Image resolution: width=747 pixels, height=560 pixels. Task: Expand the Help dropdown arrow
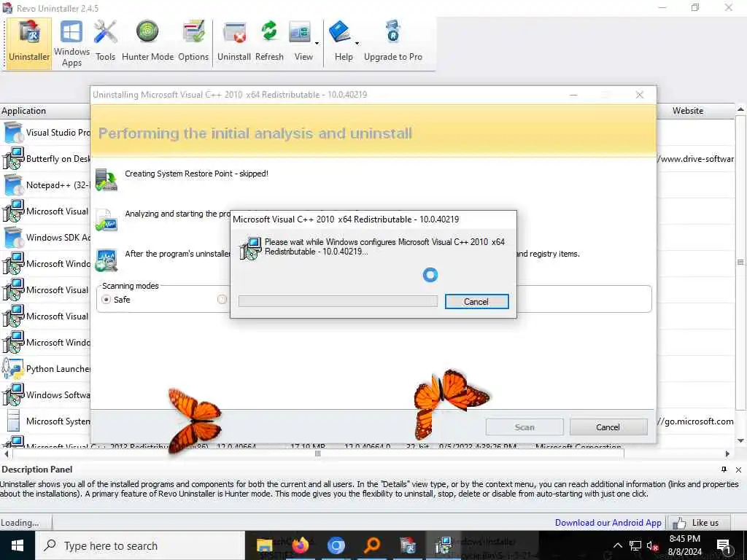[x=357, y=43]
